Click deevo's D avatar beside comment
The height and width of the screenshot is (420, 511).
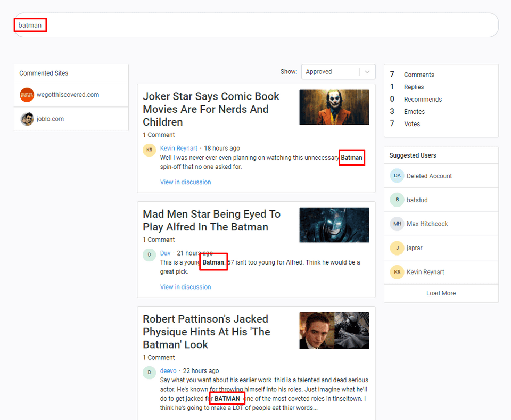point(149,373)
